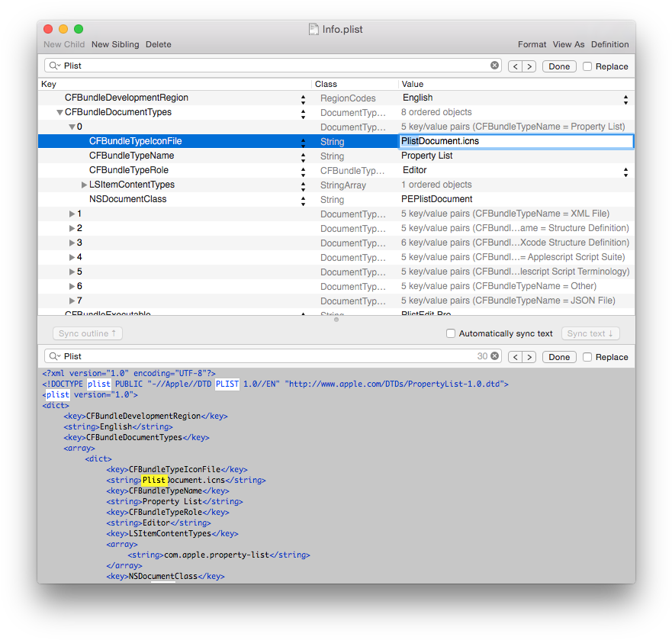Click the '8 ordered objects' value cell
This screenshot has height=640, width=672.
coord(436,112)
